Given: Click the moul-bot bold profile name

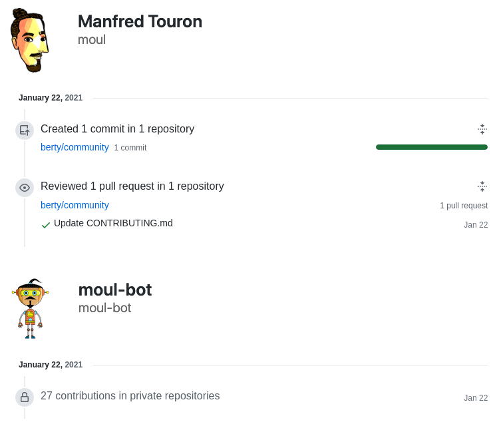Looking at the screenshot, I should coord(115,290).
